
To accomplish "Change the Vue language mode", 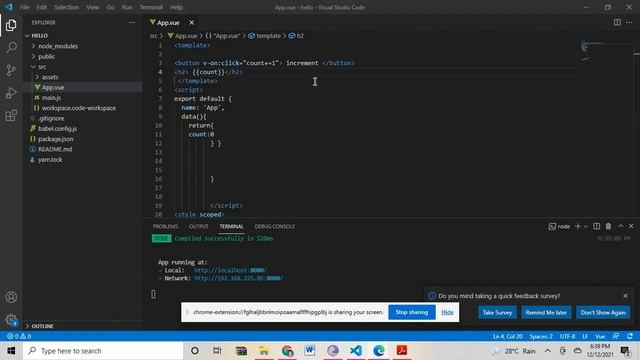I will pyautogui.click(x=600, y=336).
